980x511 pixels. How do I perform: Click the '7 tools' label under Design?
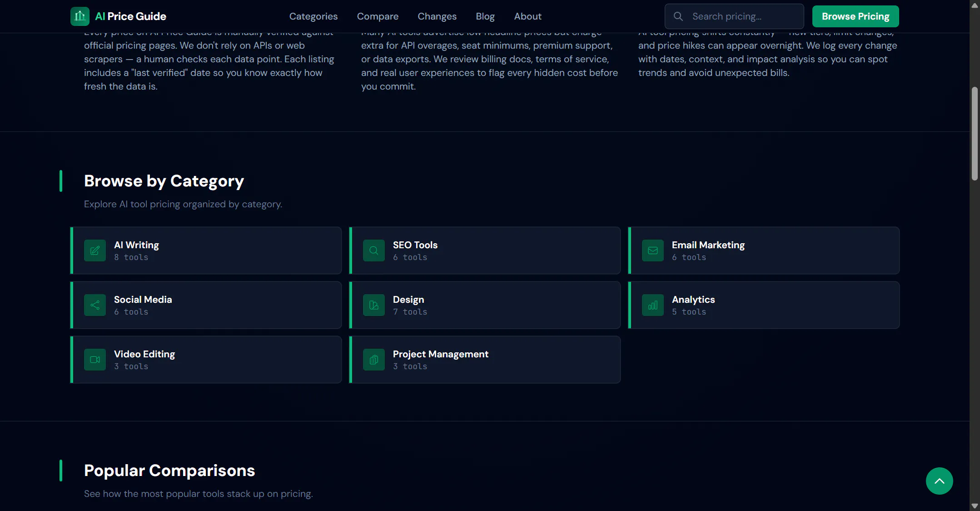coord(410,312)
